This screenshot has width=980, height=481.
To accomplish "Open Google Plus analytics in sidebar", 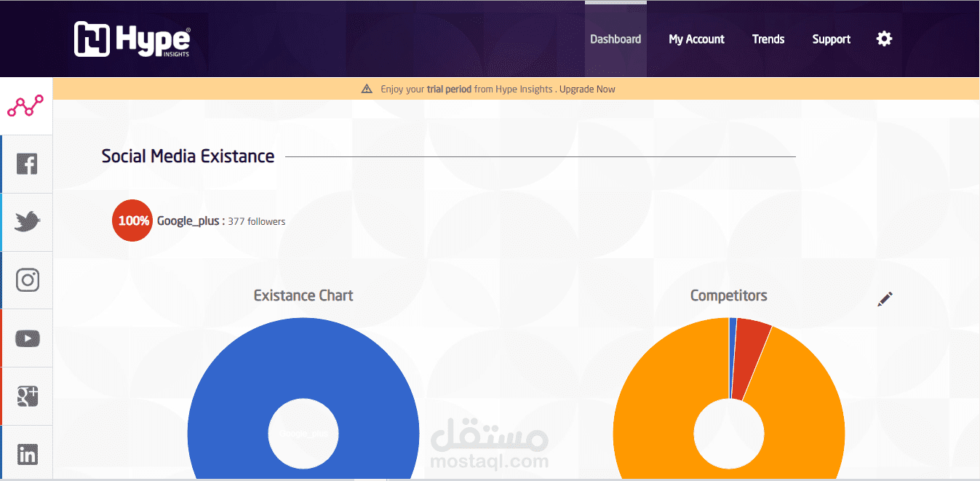I will click(27, 397).
